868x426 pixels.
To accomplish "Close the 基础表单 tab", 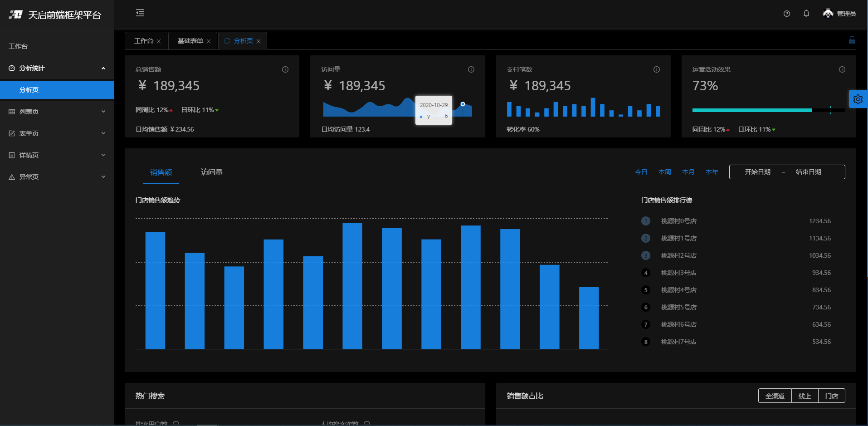I will [x=209, y=41].
